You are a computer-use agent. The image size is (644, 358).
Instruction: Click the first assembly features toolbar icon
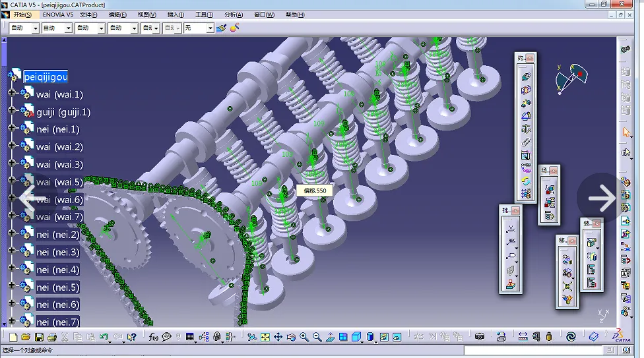(x=591, y=243)
